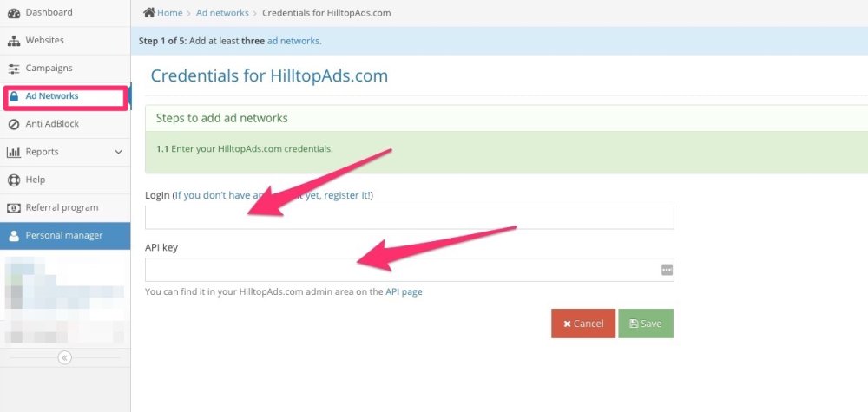Click the Help lifebuoy icon
Viewport: 868px width, 412px height.
click(x=14, y=180)
